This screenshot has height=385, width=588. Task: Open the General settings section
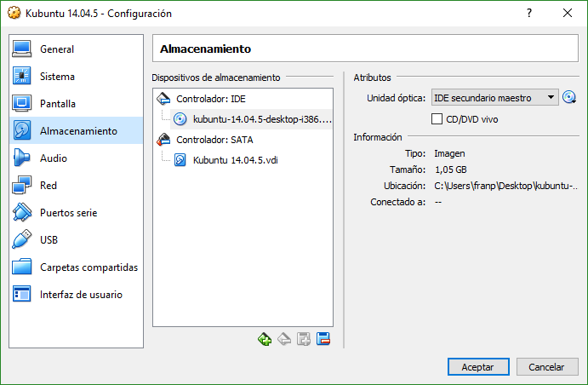[x=57, y=49]
